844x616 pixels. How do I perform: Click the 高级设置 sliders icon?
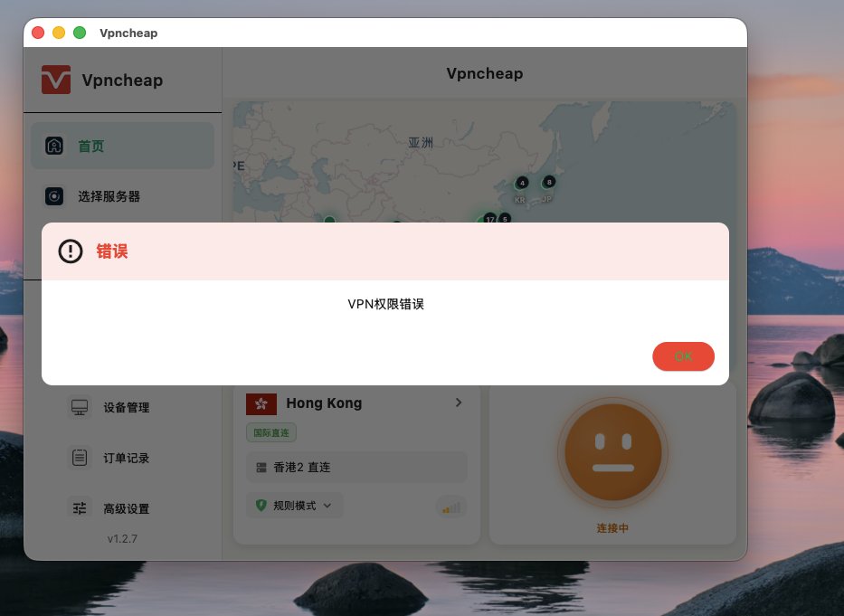point(80,508)
